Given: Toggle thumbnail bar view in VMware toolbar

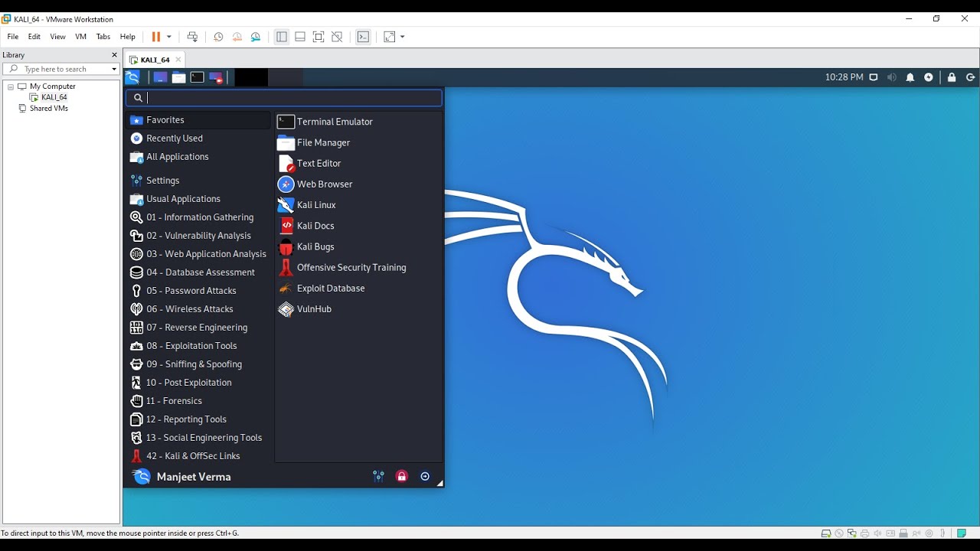Looking at the screenshot, I should point(300,37).
